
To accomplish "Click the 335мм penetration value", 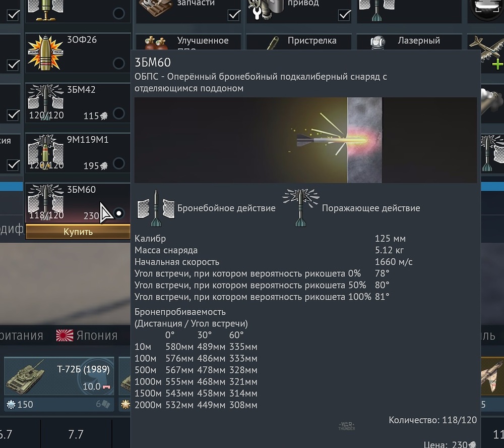I will (243, 347).
